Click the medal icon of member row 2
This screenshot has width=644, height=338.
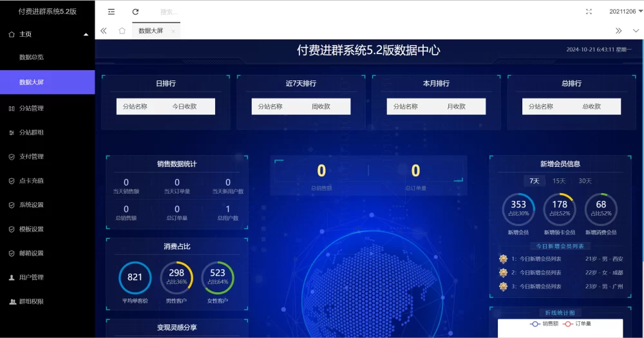click(x=503, y=273)
